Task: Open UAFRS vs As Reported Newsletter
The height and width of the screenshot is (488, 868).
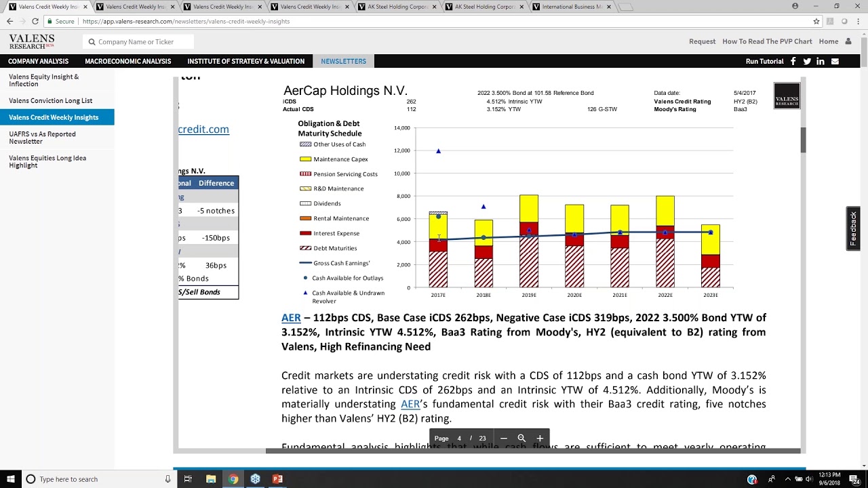Action: point(42,138)
